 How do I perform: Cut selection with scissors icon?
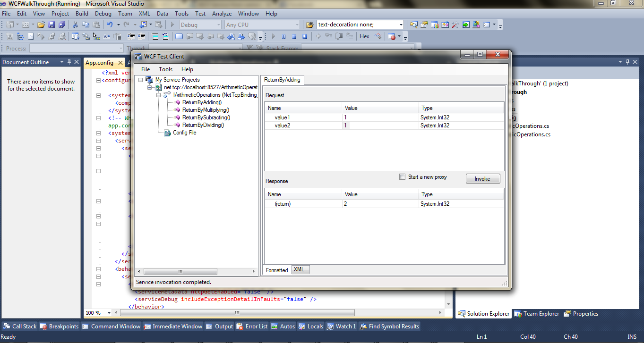(x=75, y=25)
